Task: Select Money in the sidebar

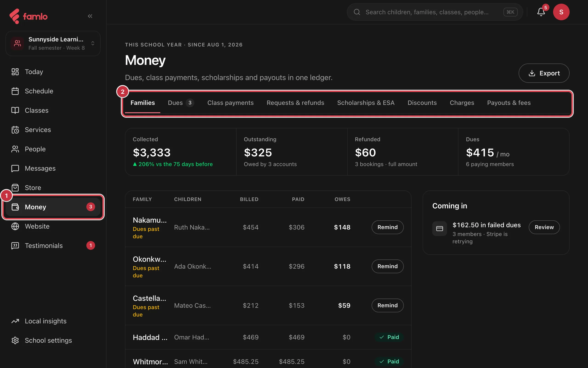Action: tap(53, 207)
